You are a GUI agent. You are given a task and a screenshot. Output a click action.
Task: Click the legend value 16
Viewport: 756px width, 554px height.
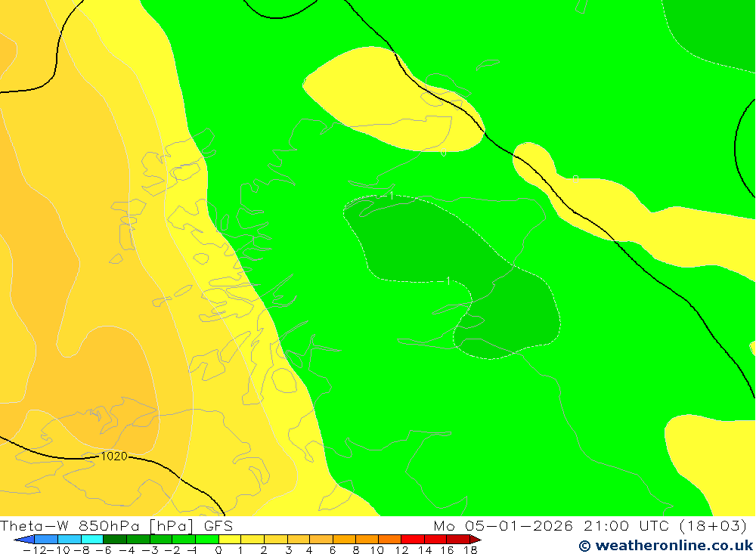[x=447, y=550]
